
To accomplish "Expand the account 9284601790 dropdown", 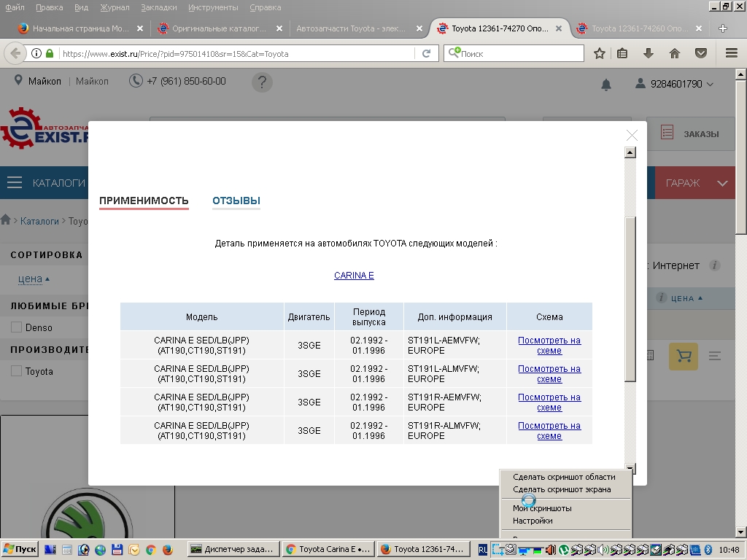I will click(675, 84).
